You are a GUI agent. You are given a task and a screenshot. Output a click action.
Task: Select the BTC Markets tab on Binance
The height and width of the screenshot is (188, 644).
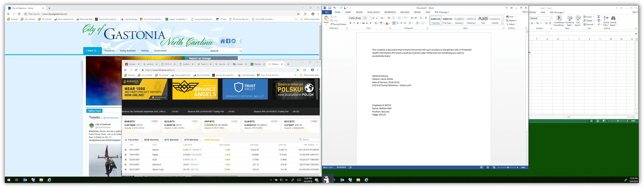tap(171, 140)
